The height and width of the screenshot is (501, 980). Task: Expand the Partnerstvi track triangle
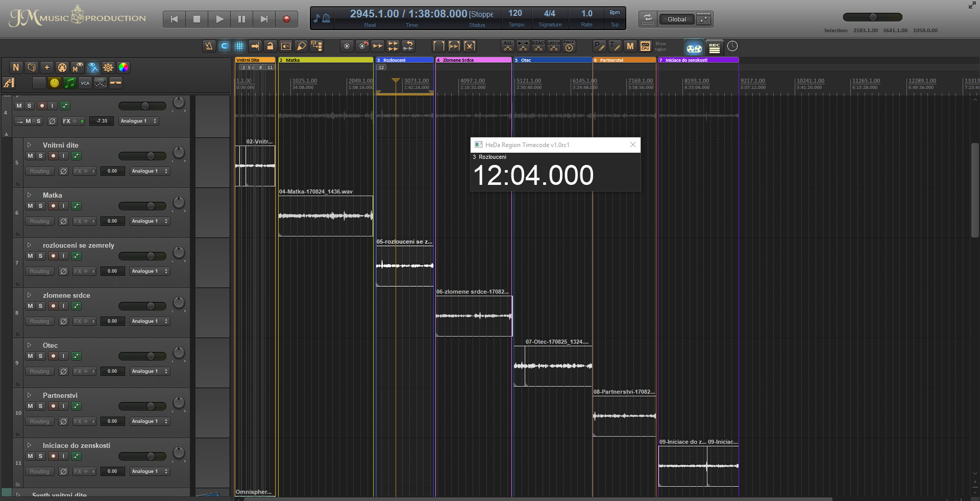pos(30,395)
